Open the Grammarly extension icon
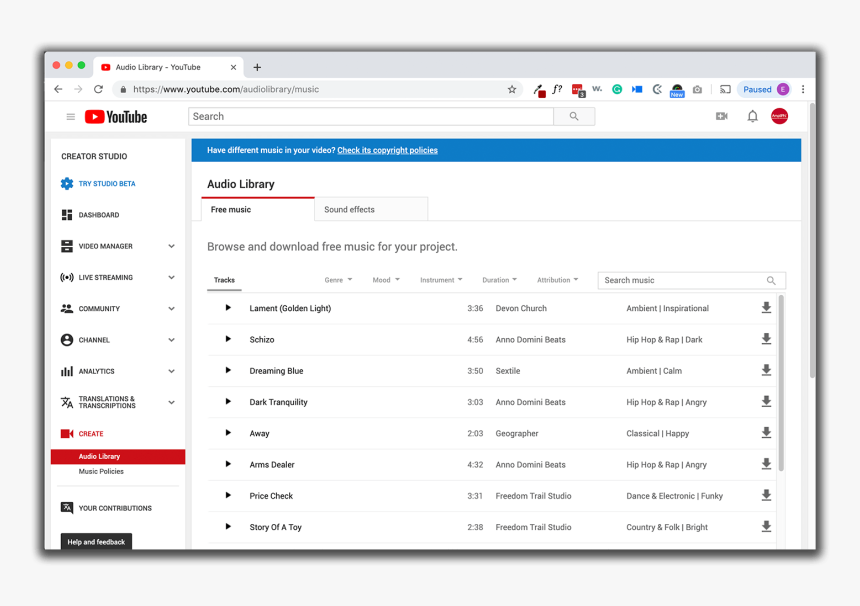Viewport: 860px width, 606px height. [x=617, y=89]
